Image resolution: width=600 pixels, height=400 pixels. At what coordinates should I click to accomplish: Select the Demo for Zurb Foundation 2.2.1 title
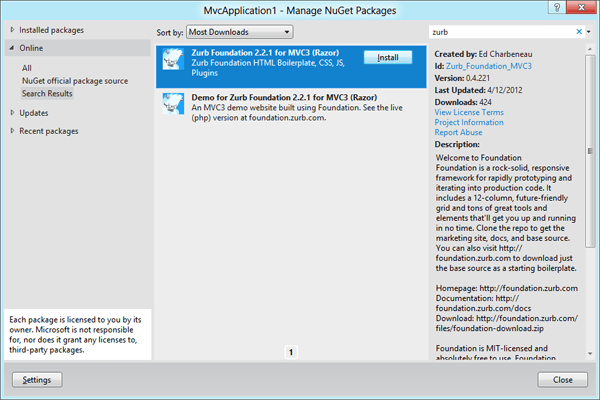point(284,98)
